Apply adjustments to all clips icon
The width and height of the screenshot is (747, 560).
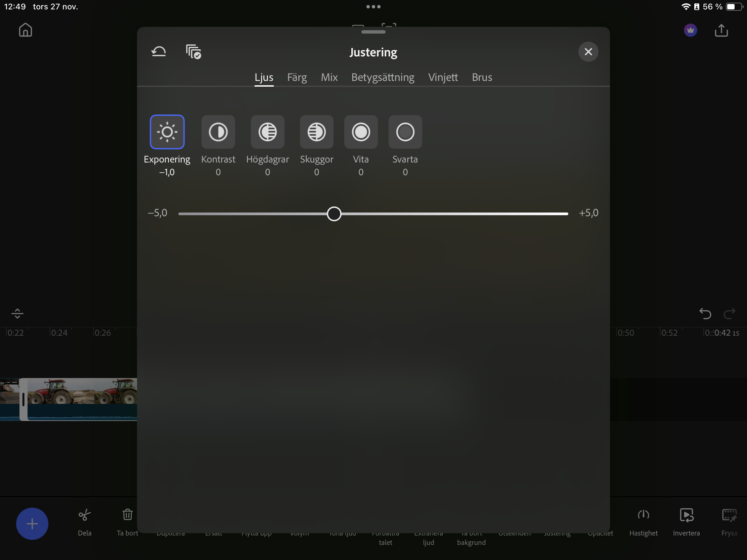[193, 52]
